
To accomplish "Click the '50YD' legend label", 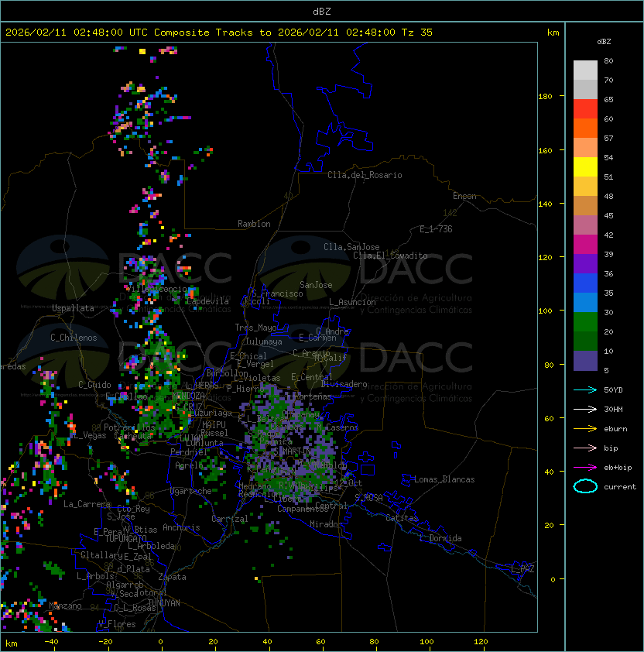I will (x=613, y=389).
